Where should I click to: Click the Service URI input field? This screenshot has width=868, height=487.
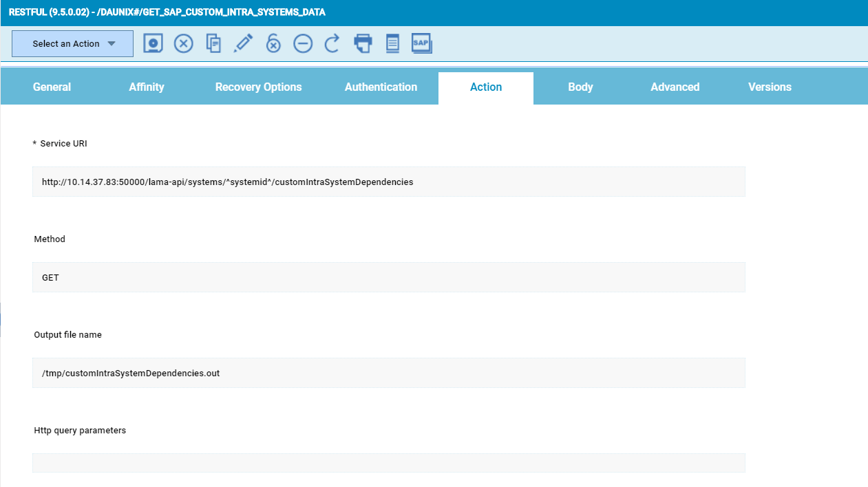point(388,182)
